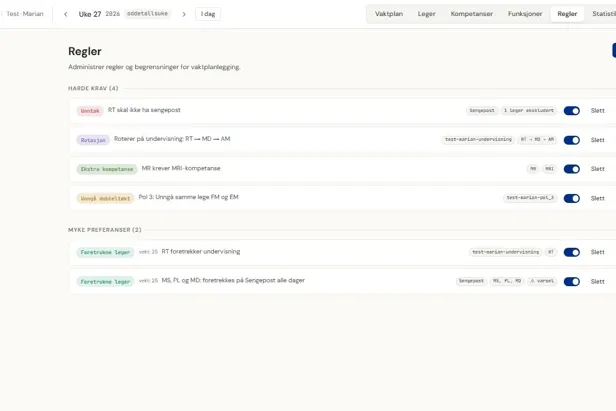The width and height of the screenshot is (616, 411).
Task: Jump to today with I dag button
Action: [208, 14]
